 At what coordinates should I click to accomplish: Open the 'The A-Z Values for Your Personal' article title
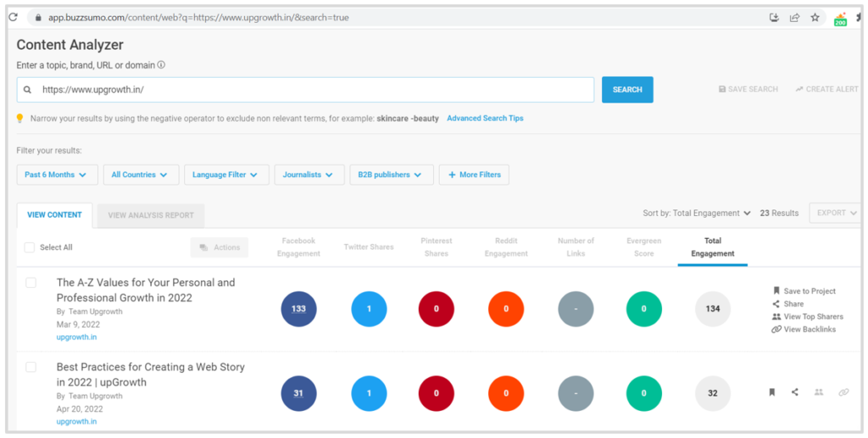click(x=146, y=290)
